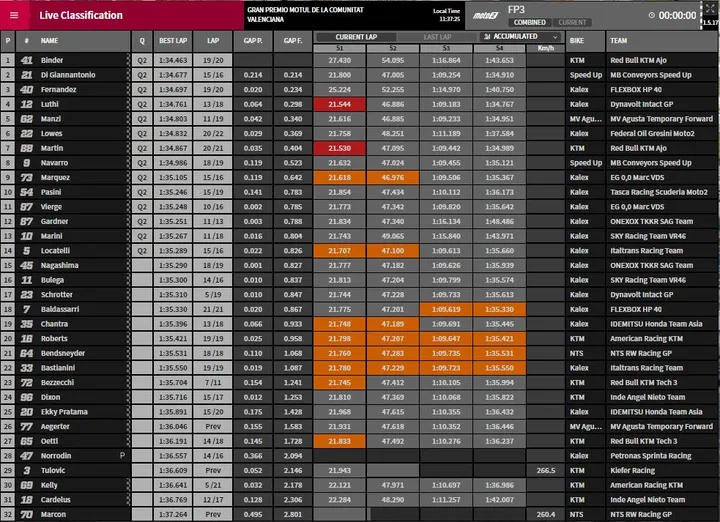Click Tulovic's speed value 266.5
Viewport: 720px width, 522px height.
pyautogui.click(x=546, y=471)
